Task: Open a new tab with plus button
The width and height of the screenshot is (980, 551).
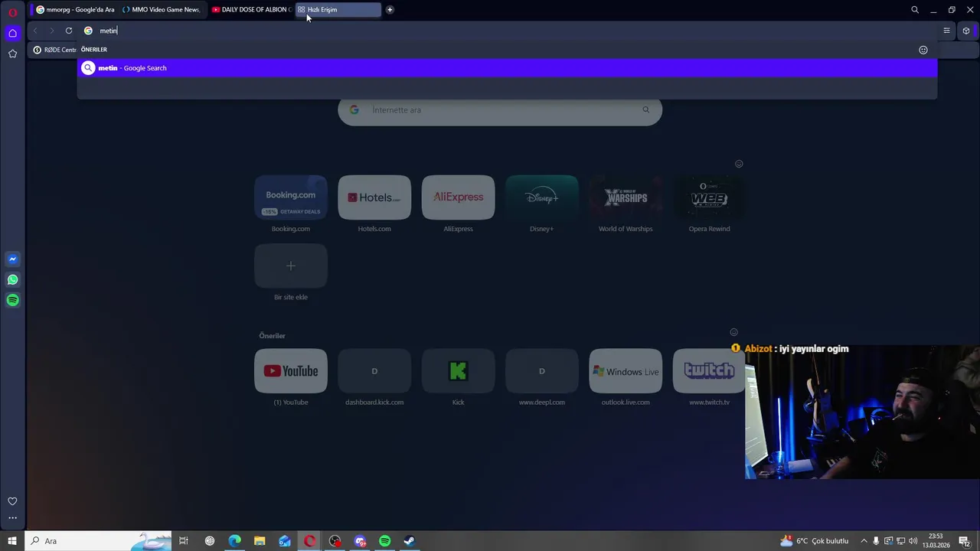Action: pos(390,9)
